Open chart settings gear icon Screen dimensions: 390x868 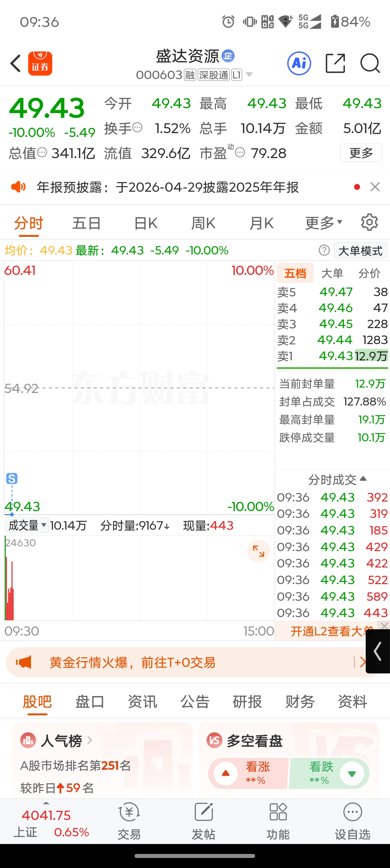370,222
